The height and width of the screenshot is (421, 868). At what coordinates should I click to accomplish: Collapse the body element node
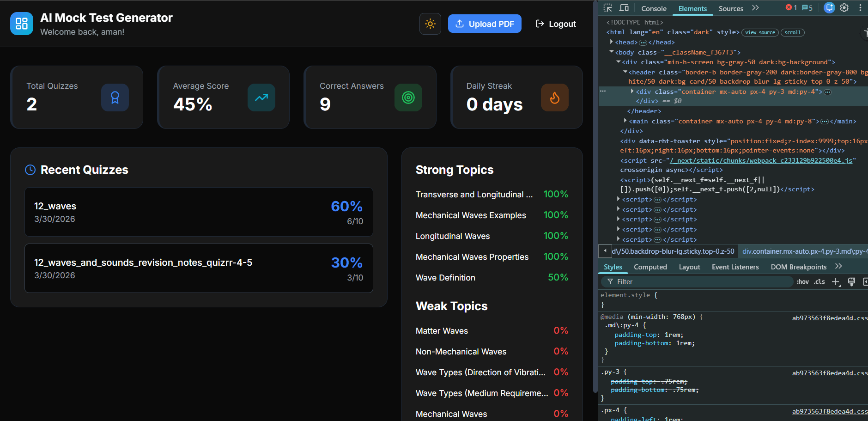pos(612,52)
